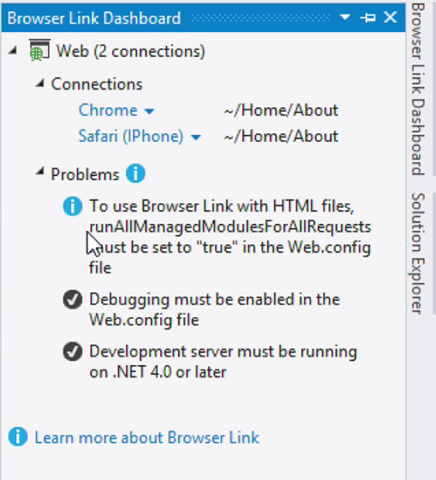
Task: Open Learn more about Browser Link
Action: (x=147, y=438)
